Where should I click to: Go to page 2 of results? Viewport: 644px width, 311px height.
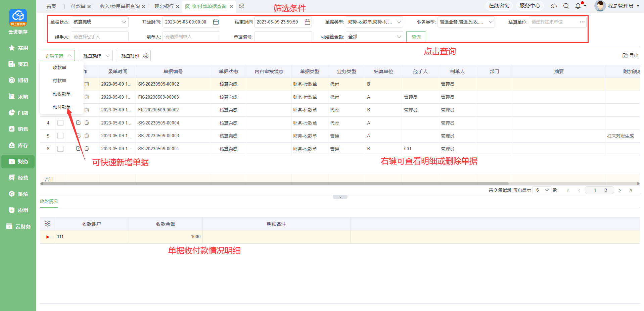[x=606, y=190]
